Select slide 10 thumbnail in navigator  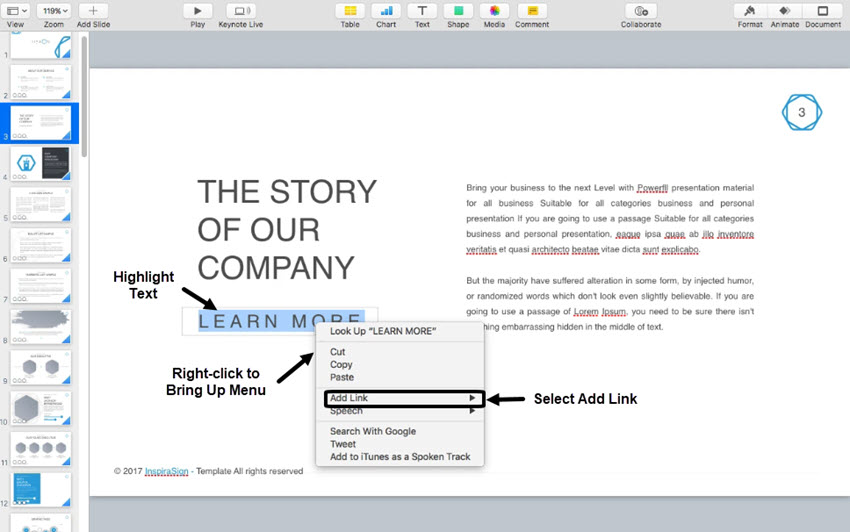[x=41, y=408]
